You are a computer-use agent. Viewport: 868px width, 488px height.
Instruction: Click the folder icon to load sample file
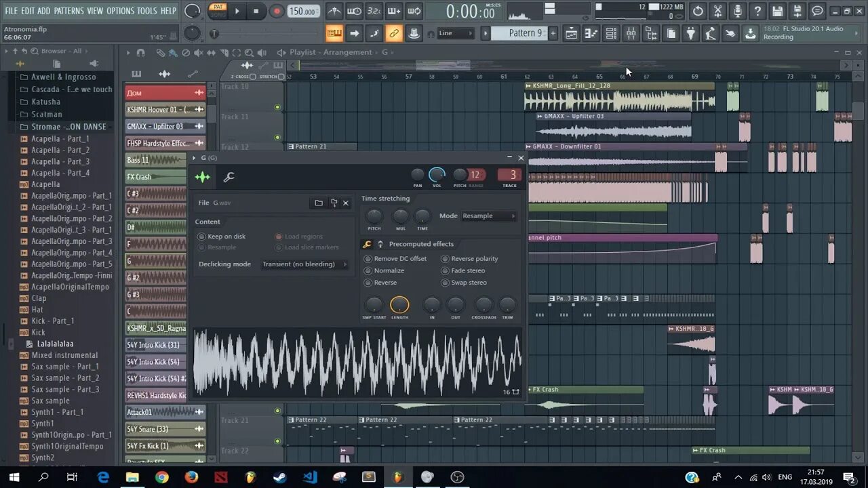tap(319, 203)
